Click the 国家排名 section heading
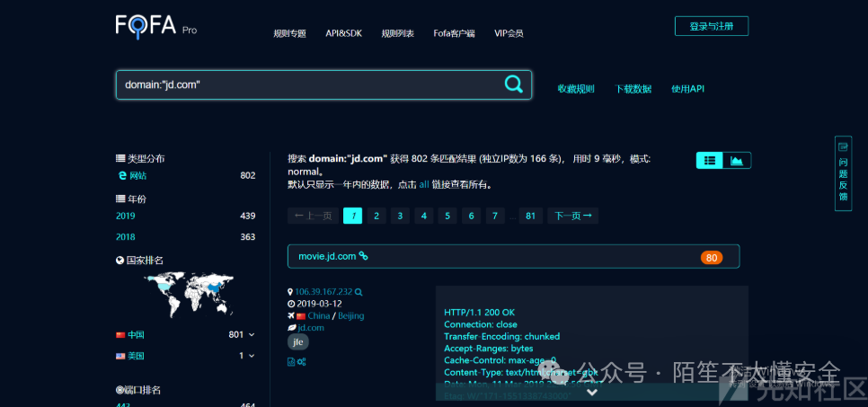868x407 pixels. pos(139,261)
